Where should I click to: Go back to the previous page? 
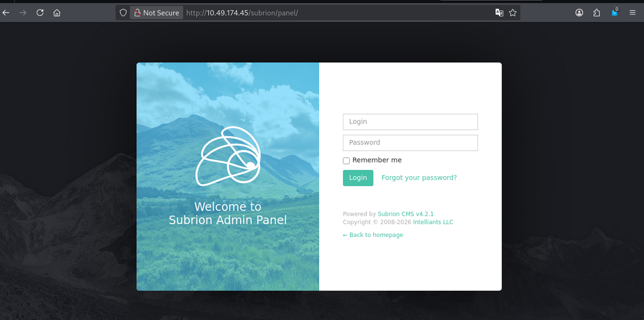click(x=6, y=12)
